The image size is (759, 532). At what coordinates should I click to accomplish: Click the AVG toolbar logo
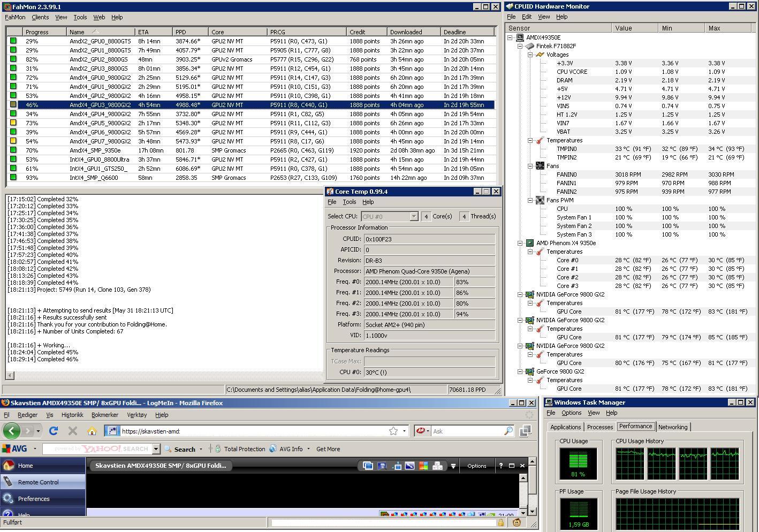pyautogui.click(x=15, y=449)
